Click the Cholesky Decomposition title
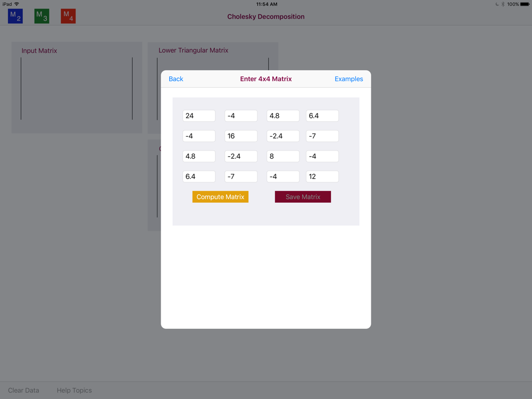Screen dimensions: 532x399 click(x=266, y=16)
